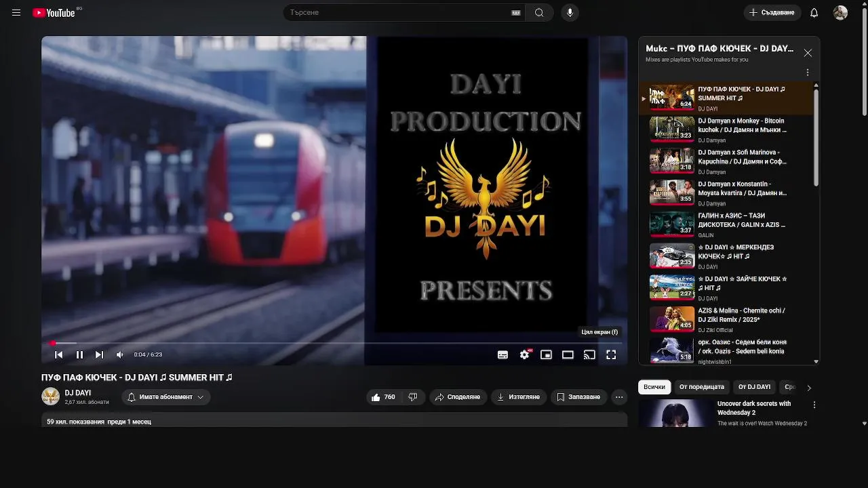Select currently playing ПУФ ПАФ КЮЧЕК item
Image resolution: width=868 pixels, height=488 pixels.
point(726,98)
